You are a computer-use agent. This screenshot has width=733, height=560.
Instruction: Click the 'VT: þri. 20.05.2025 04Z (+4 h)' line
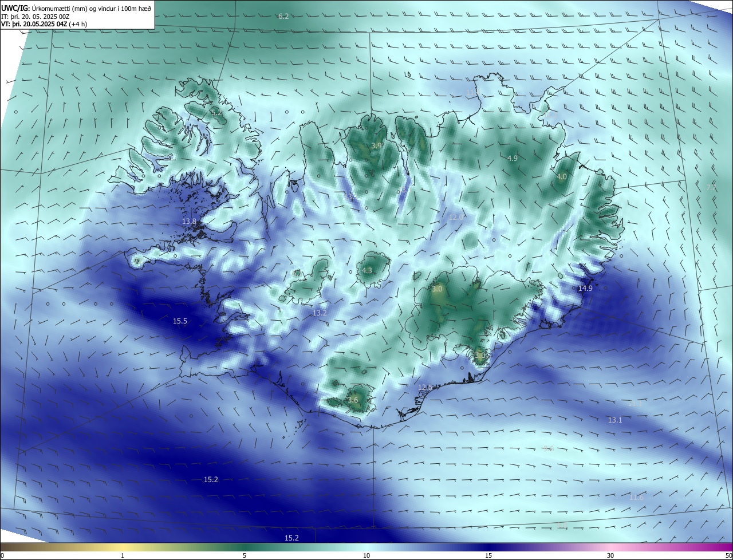coord(44,25)
